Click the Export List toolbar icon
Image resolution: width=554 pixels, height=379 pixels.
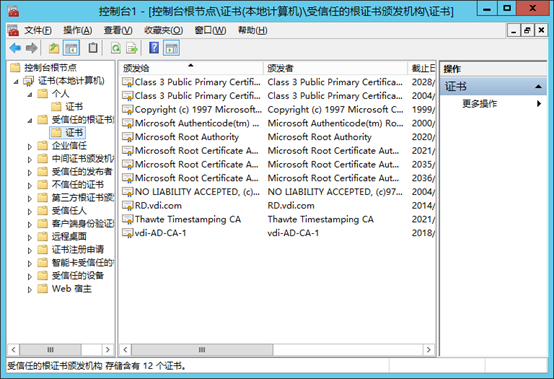(132, 48)
